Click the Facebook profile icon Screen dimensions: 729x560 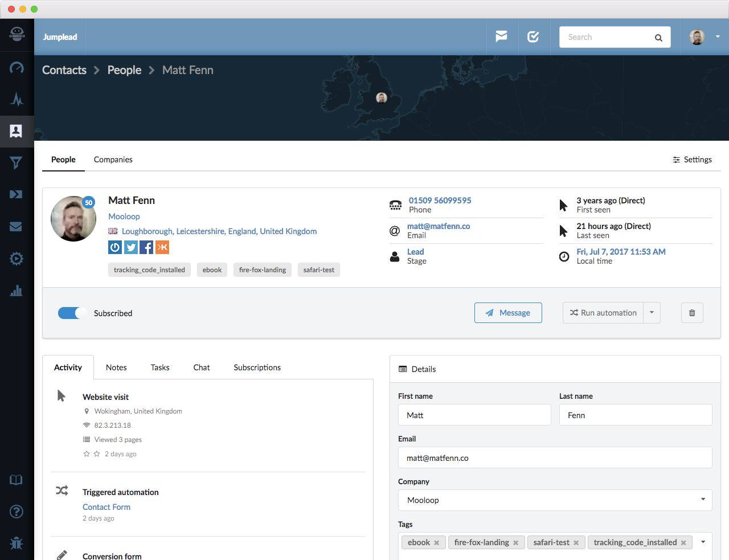146,247
